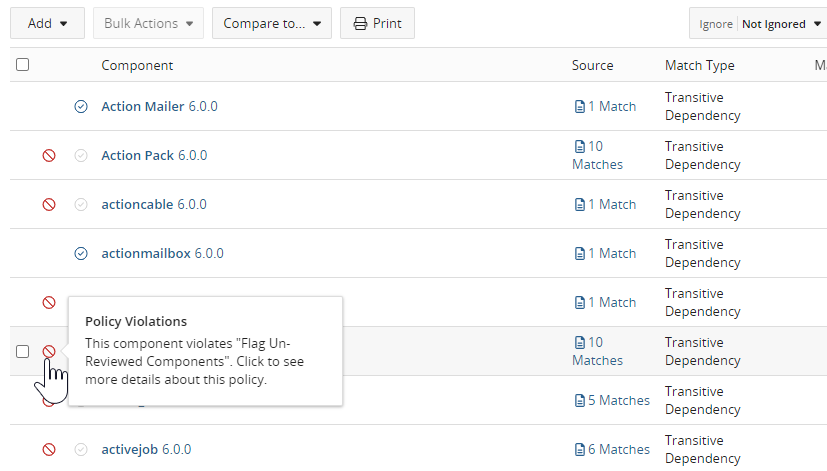Sort by the Match Type column header

699,65
